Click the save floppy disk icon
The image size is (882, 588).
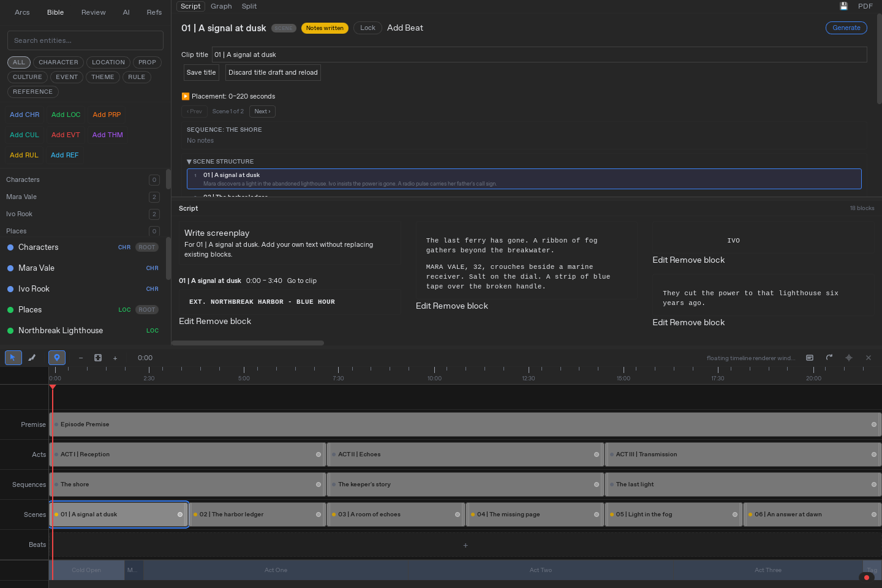[843, 6]
